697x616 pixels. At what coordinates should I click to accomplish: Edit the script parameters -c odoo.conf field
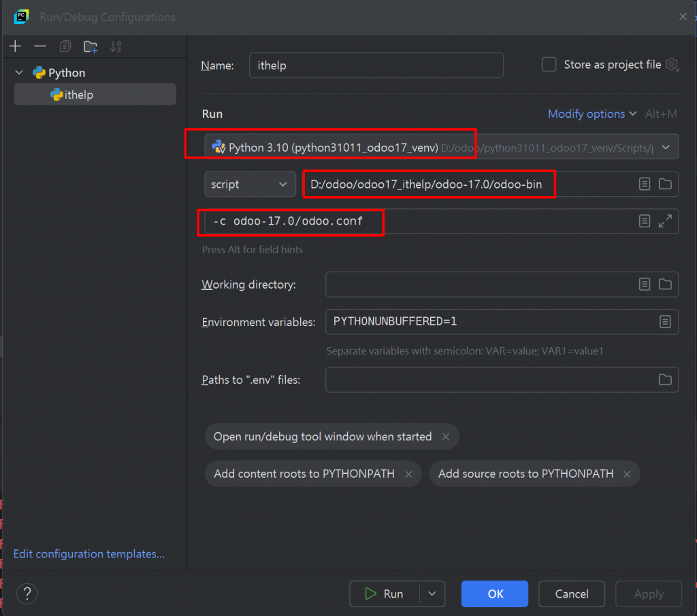pos(420,221)
